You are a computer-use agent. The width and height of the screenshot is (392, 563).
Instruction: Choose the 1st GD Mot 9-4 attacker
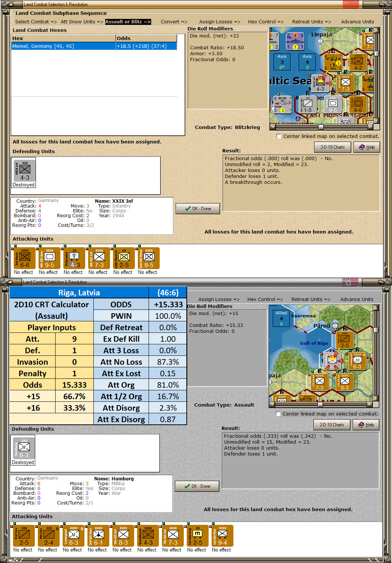pos(223,536)
